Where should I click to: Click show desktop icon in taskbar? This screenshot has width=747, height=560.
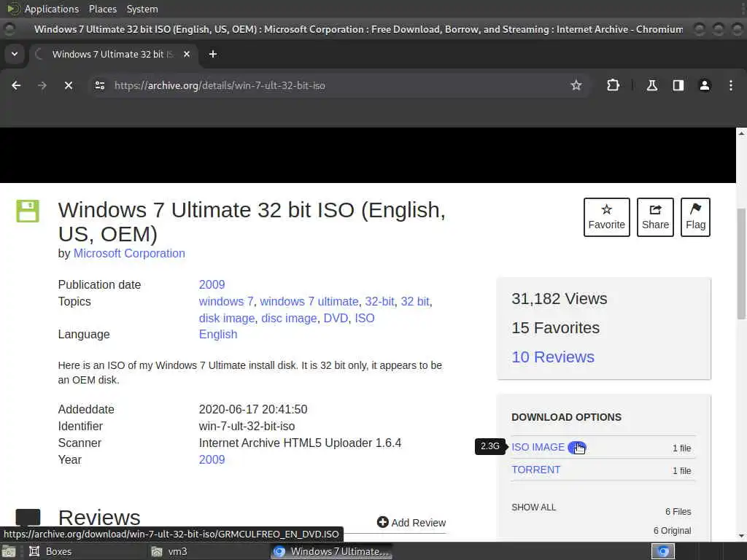[x=9, y=551]
